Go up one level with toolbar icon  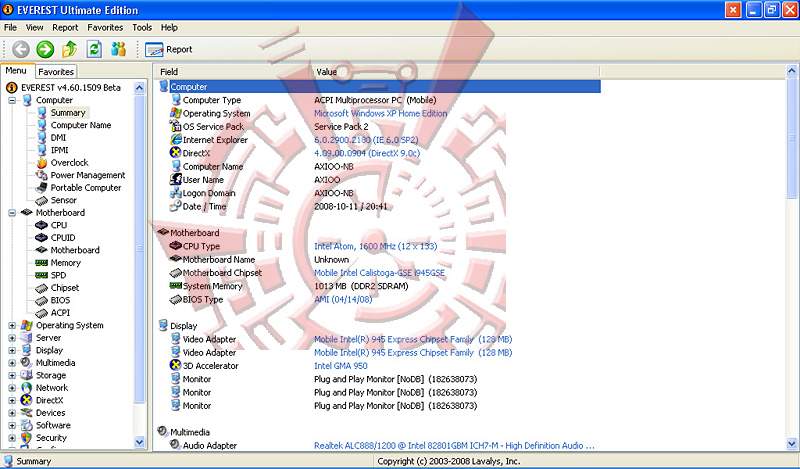(x=69, y=50)
